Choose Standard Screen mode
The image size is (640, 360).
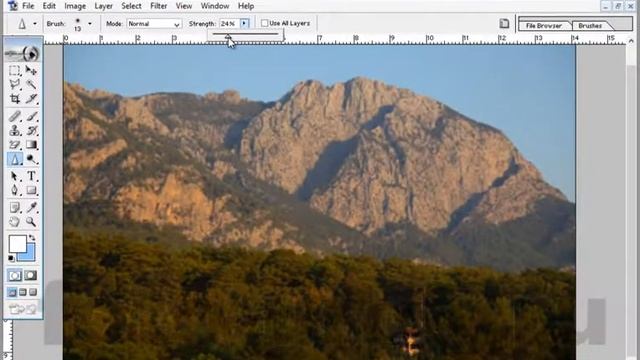tap(12, 292)
